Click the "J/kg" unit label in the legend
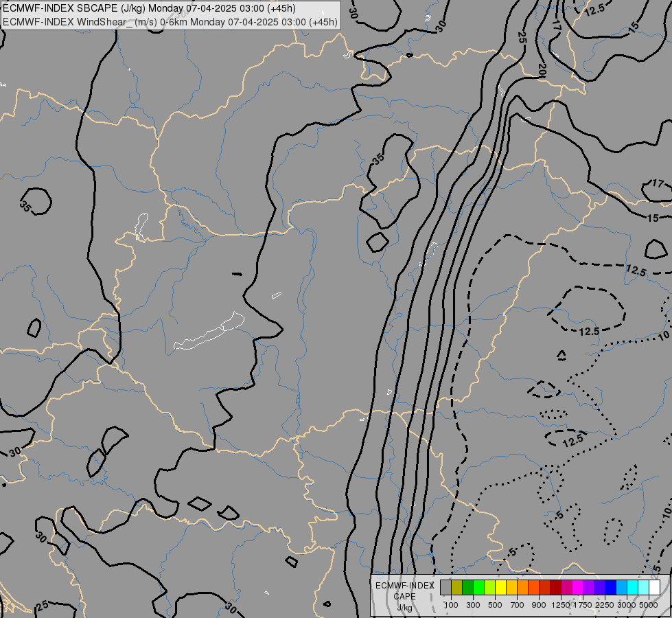 (404, 608)
